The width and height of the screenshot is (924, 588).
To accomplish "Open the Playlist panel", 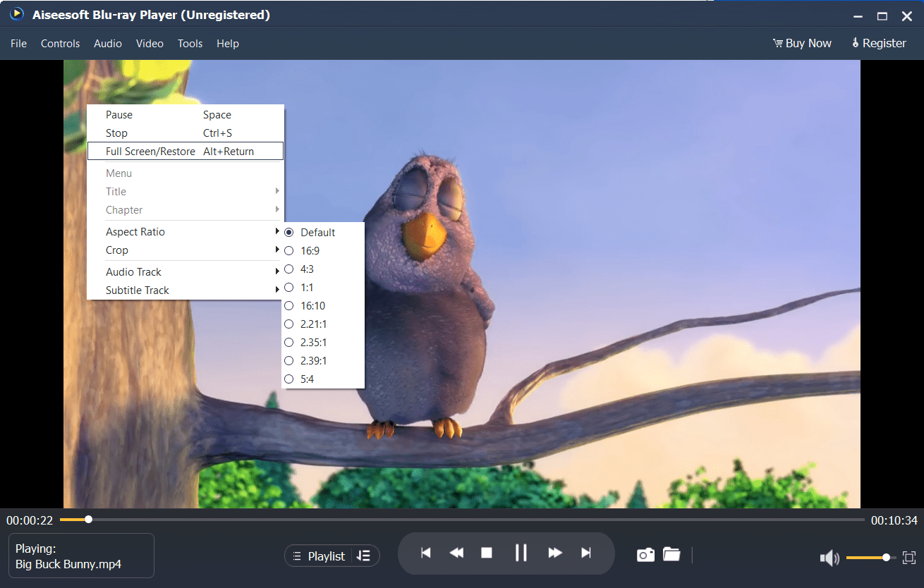I will pyautogui.click(x=319, y=556).
